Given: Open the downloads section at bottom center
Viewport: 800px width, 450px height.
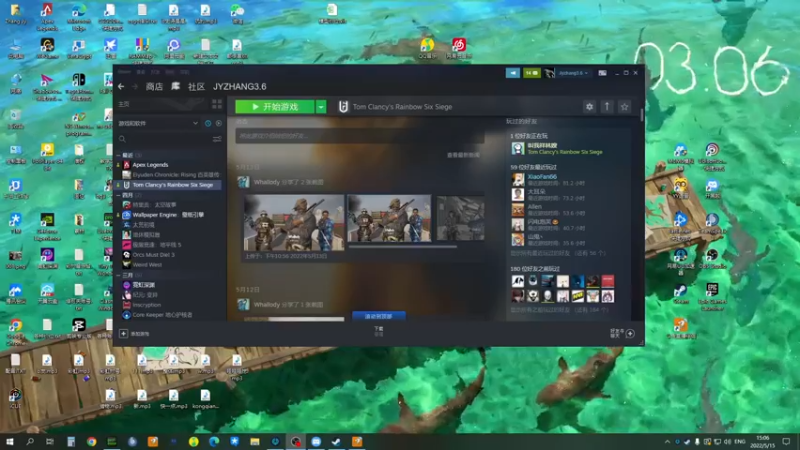Looking at the screenshot, I should tap(379, 332).
